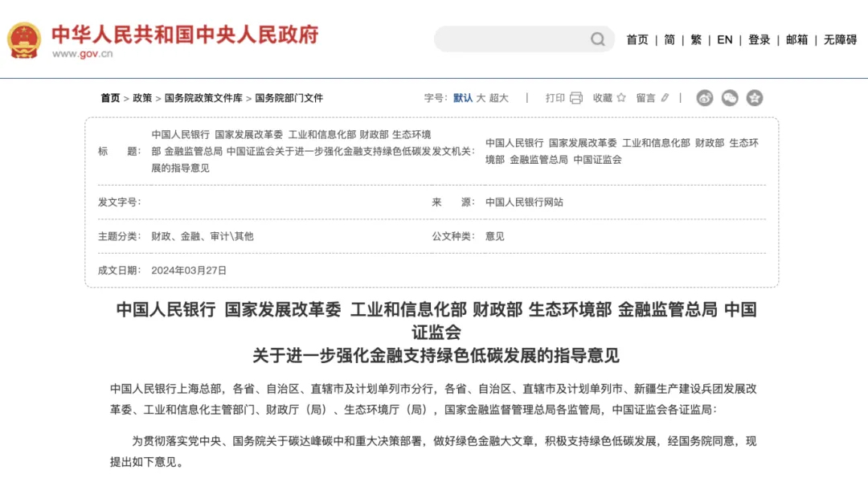Open 首页 in the top navigation
This screenshot has width=868, height=478.
click(x=637, y=40)
